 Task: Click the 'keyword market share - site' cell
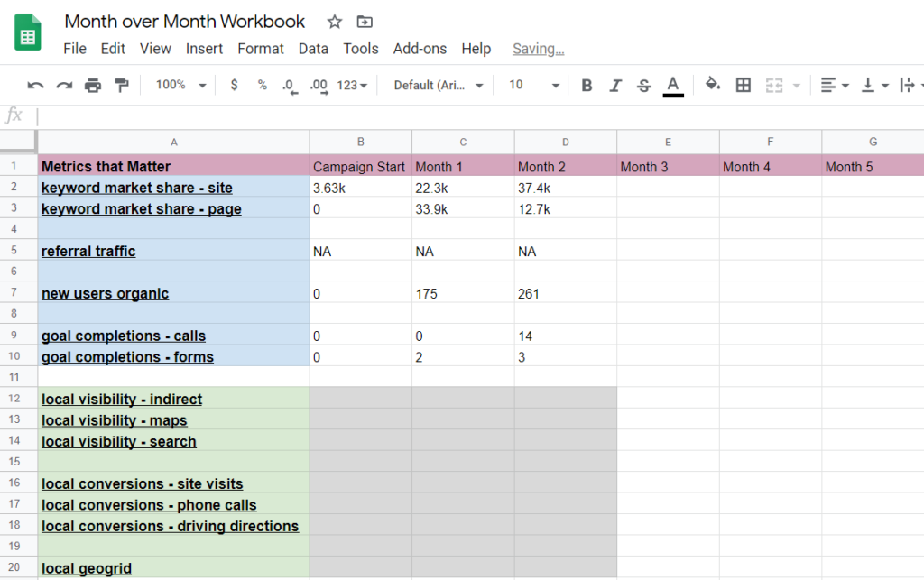(137, 188)
